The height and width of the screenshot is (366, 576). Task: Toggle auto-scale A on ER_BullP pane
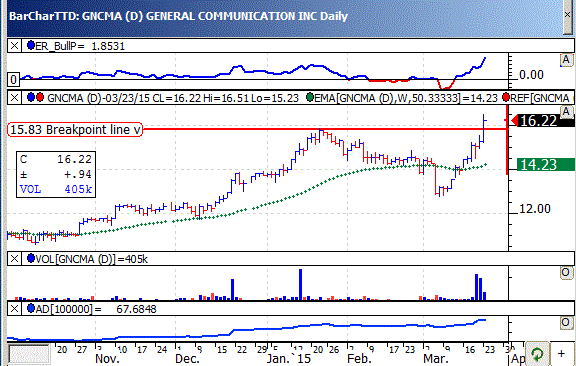coord(565,60)
